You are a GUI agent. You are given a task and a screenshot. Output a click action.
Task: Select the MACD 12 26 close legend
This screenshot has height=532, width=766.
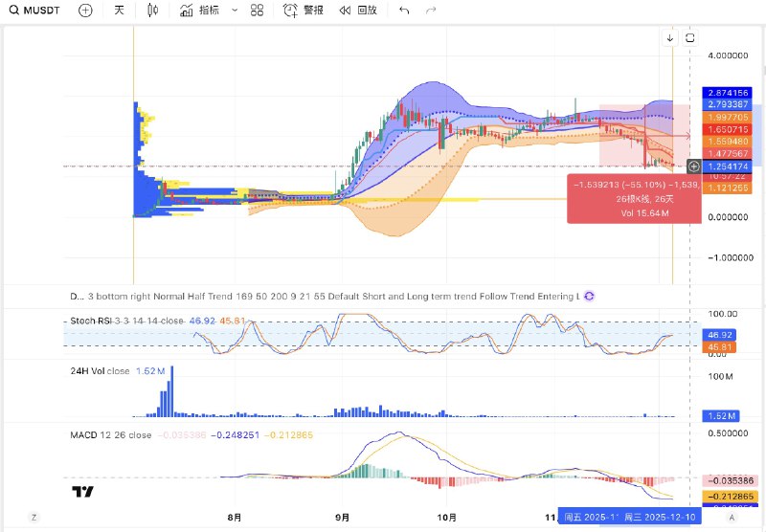click(x=110, y=434)
